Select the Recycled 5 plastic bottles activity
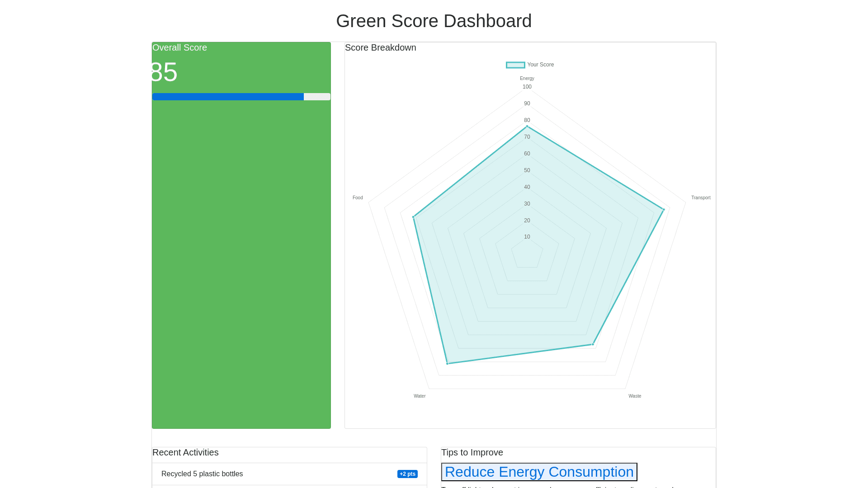The height and width of the screenshot is (488, 868). [202, 474]
